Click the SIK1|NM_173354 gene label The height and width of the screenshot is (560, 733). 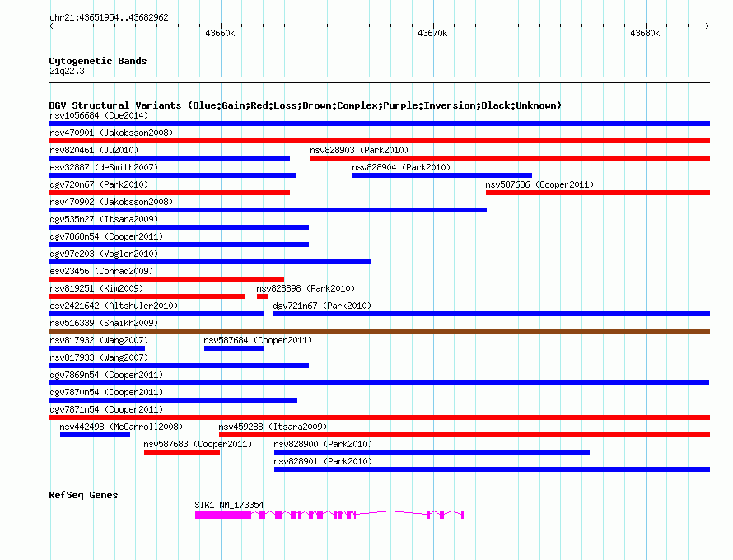pos(229,505)
